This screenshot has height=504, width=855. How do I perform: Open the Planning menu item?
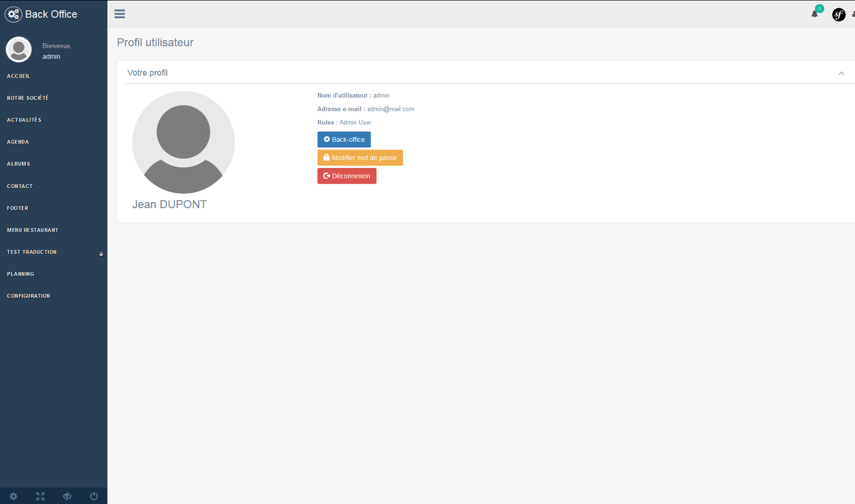click(21, 274)
